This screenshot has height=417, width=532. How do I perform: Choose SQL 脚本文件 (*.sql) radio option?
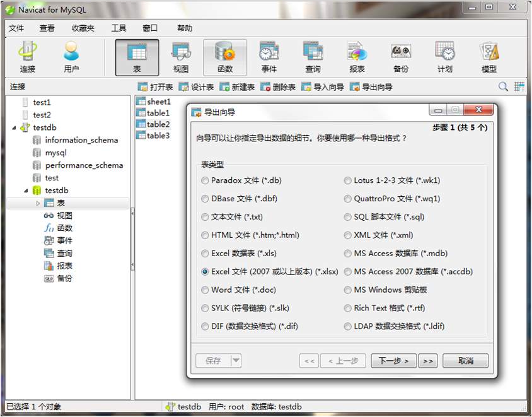pos(348,217)
